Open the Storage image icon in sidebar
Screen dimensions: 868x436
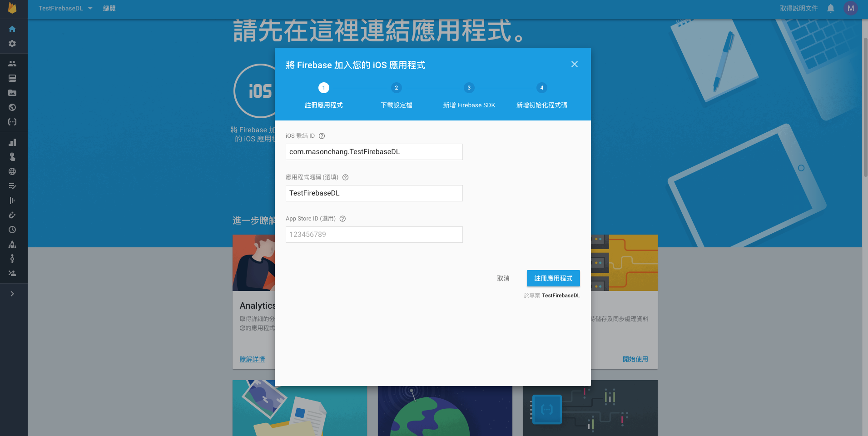(x=12, y=93)
